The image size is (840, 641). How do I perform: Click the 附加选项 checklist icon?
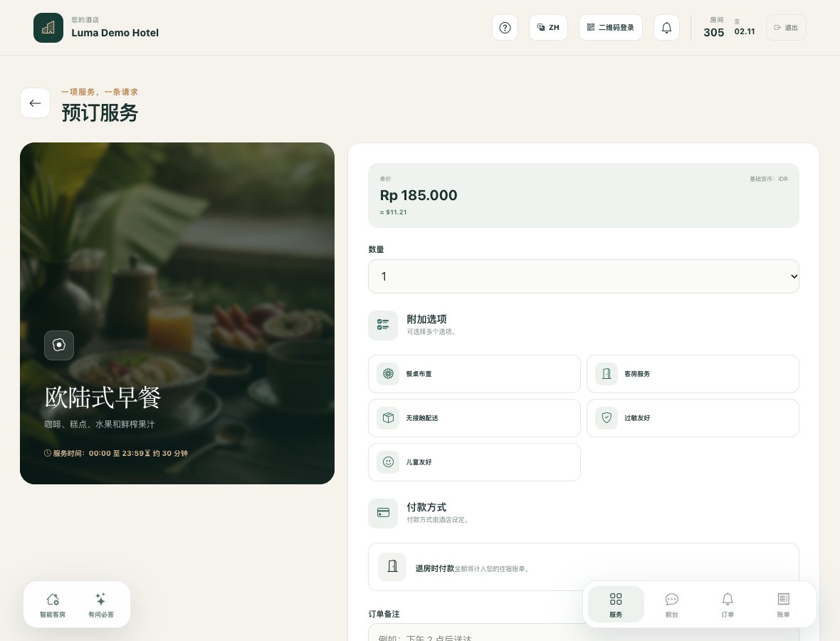383,325
